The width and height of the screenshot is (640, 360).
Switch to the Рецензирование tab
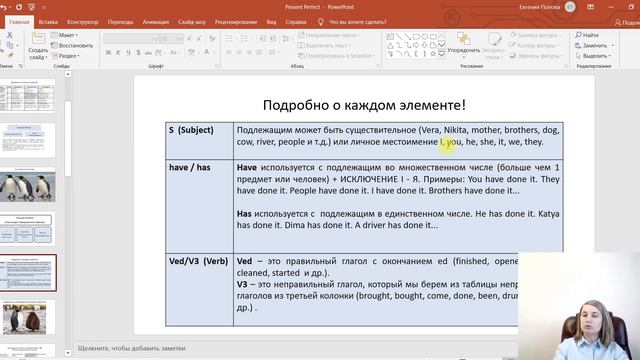236,22
